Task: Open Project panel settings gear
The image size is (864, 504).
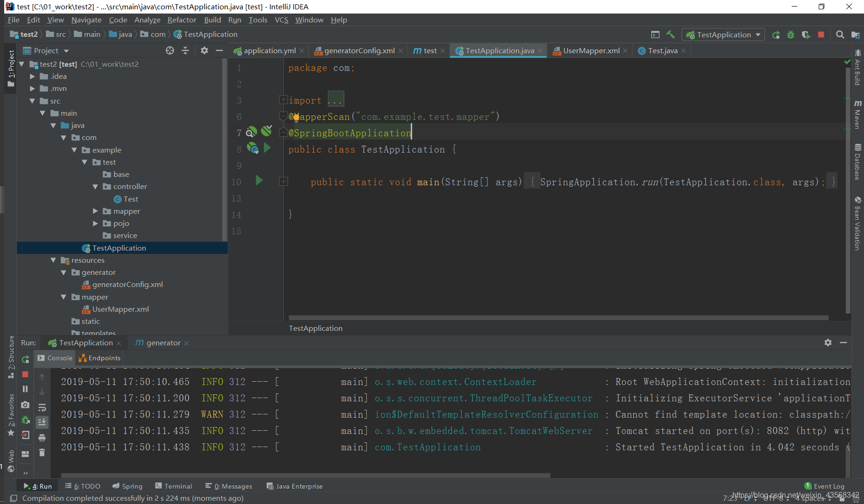Action: 204,50
